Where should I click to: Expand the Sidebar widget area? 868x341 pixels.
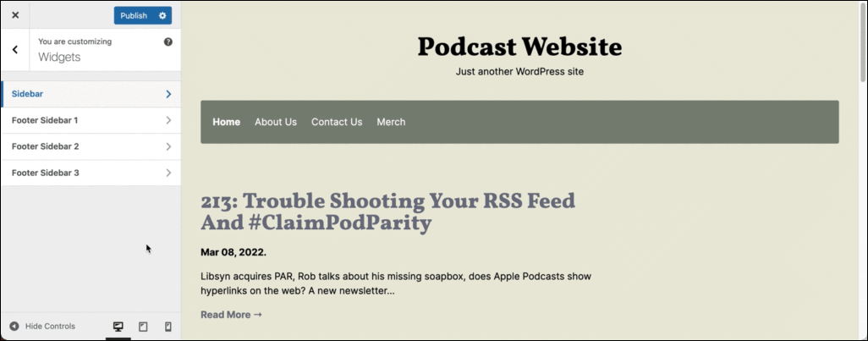tap(91, 94)
